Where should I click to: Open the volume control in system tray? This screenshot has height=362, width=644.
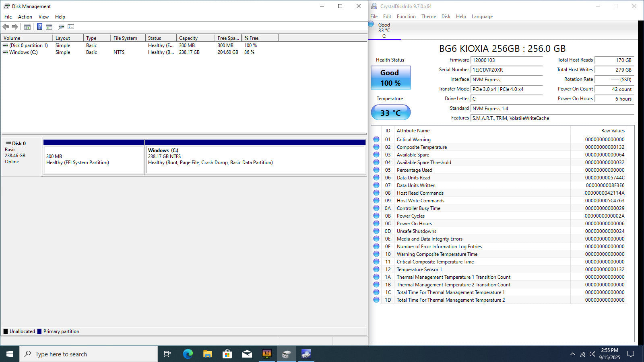click(x=592, y=354)
